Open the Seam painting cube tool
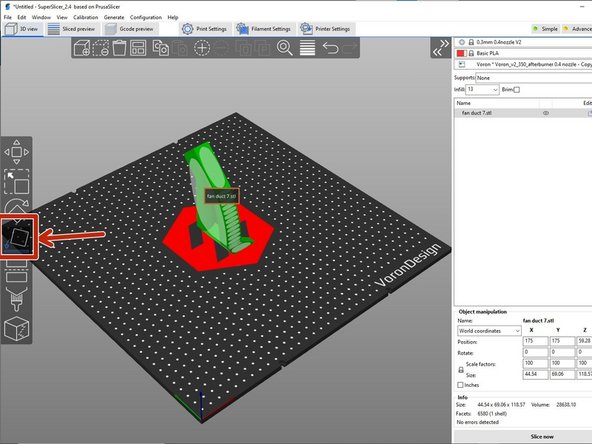Viewport: 592px width, 444px height. coord(16,329)
